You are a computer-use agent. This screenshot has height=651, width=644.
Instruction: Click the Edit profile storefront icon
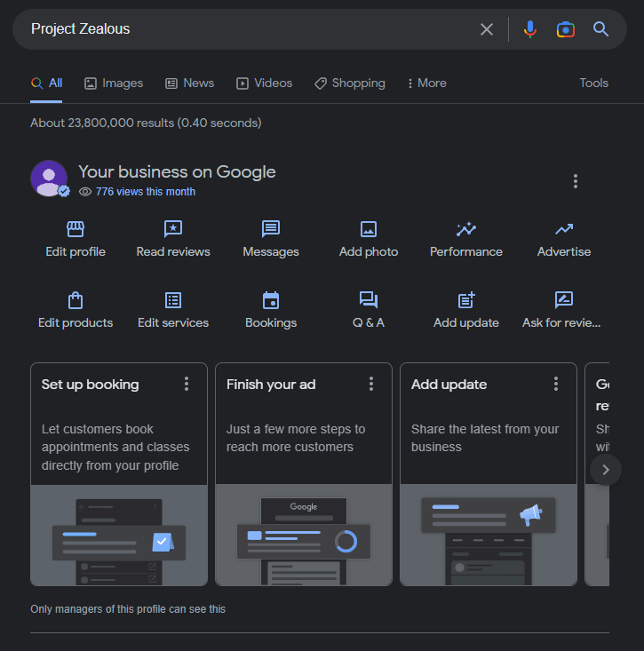(x=76, y=229)
